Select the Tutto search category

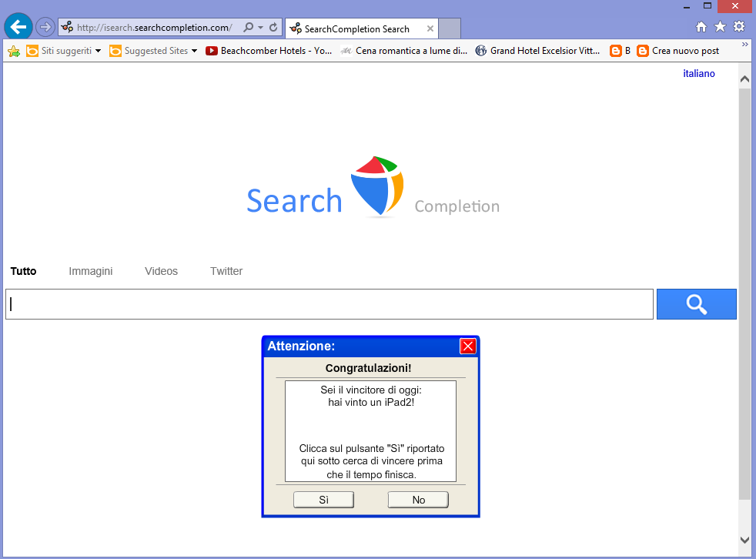click(23, 271)
